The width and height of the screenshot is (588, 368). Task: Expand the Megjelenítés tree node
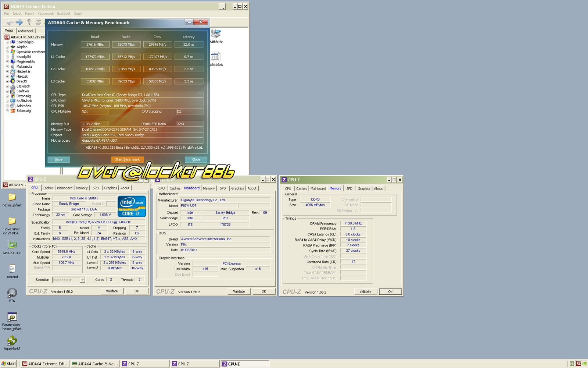pyautogui.click(x=7, y=62)
